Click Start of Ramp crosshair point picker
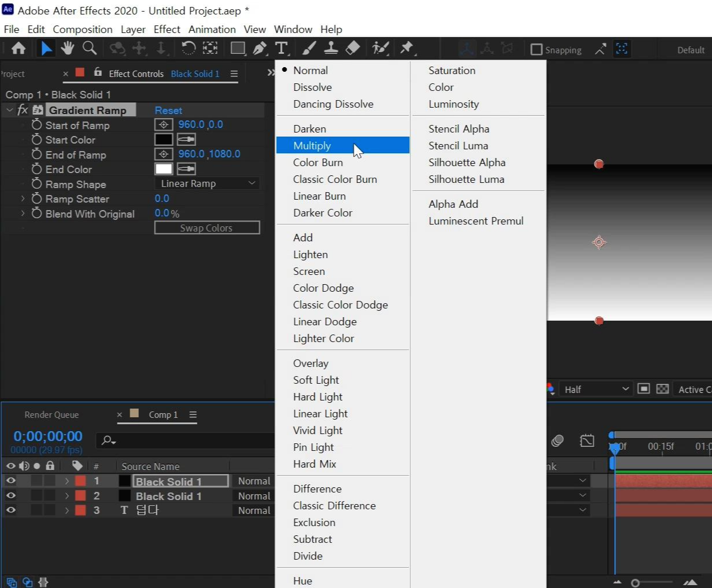Screen dimensions: 712x588 (x=164, y=124)
